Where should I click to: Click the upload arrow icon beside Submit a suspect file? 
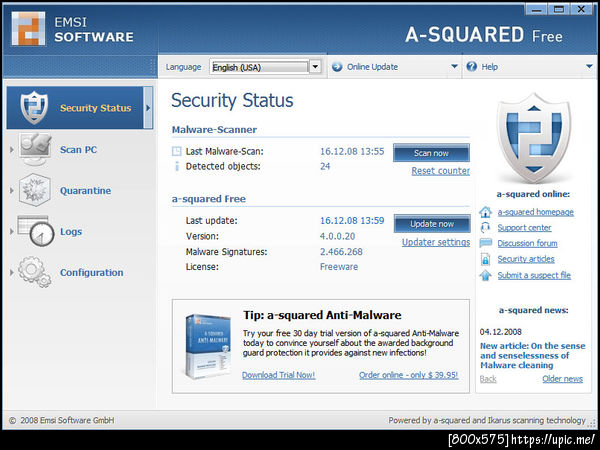486,275
